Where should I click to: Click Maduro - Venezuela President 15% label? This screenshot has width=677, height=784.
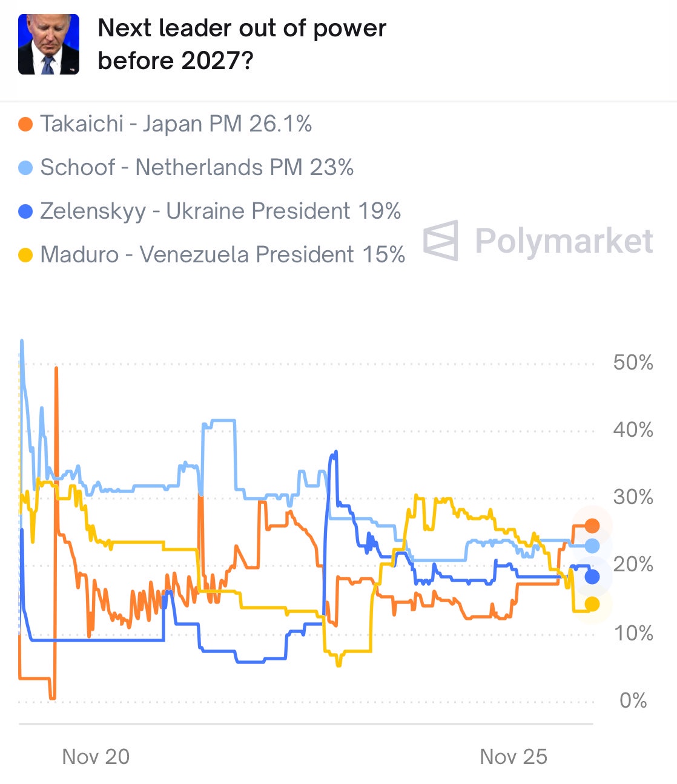pos(222,255)
